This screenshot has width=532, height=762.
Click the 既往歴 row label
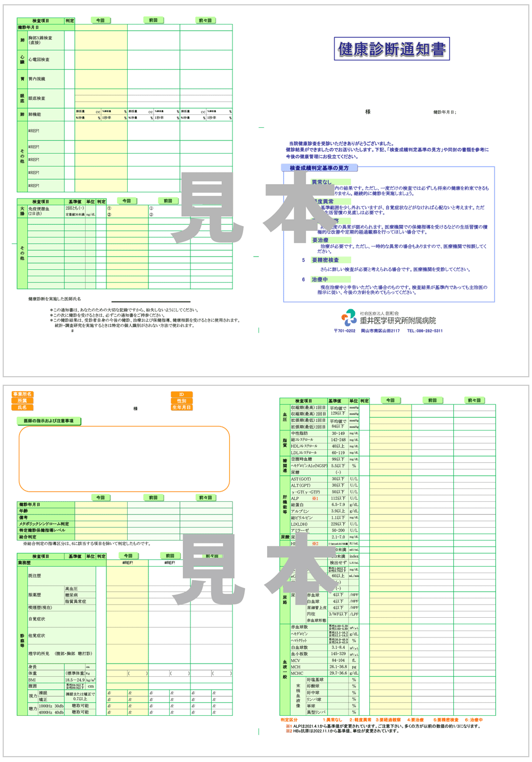click(35, 576)
